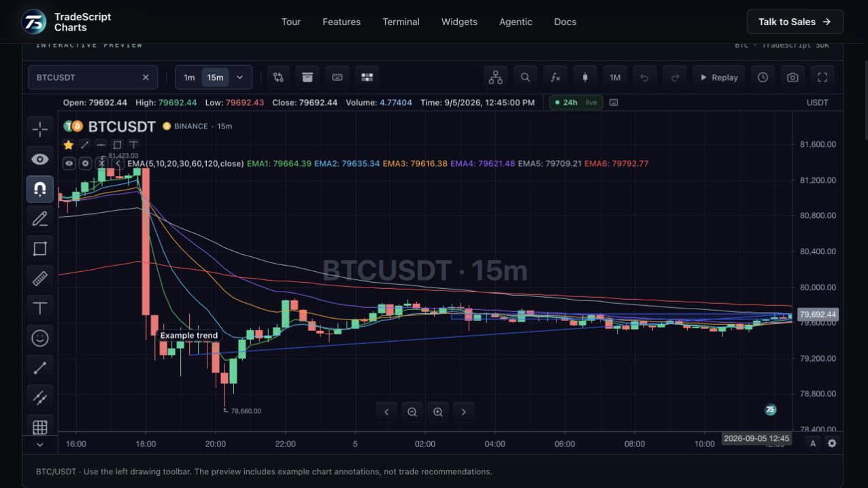Select the crosshair cursor tool
The width and height of the screenshot is (868, 488).
(x=40, y=129)
